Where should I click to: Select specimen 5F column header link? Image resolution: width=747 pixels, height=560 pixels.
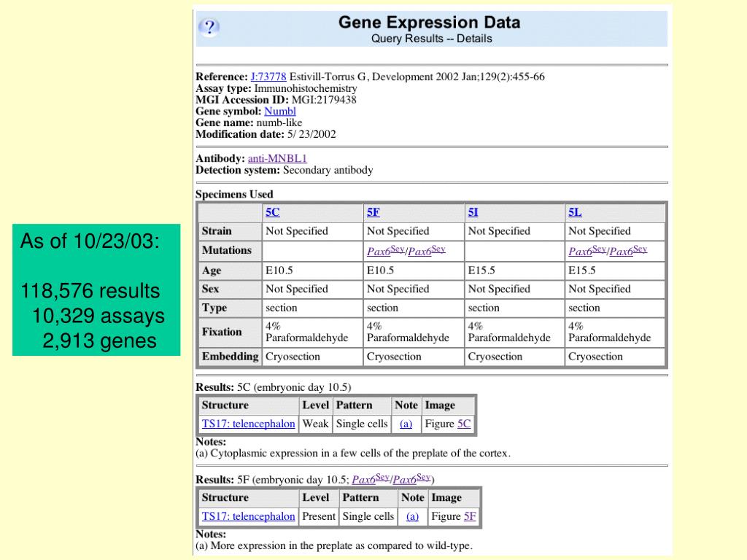point(373,212)
